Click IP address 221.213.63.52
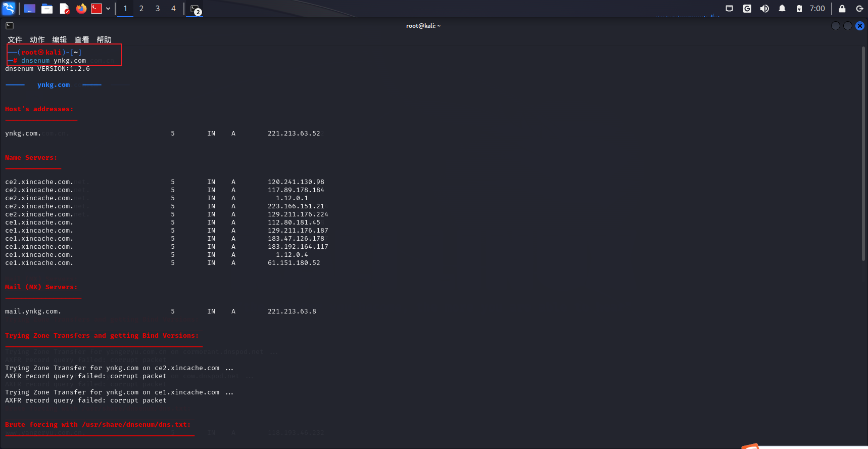Screen dimensions: 868x449 294,133
